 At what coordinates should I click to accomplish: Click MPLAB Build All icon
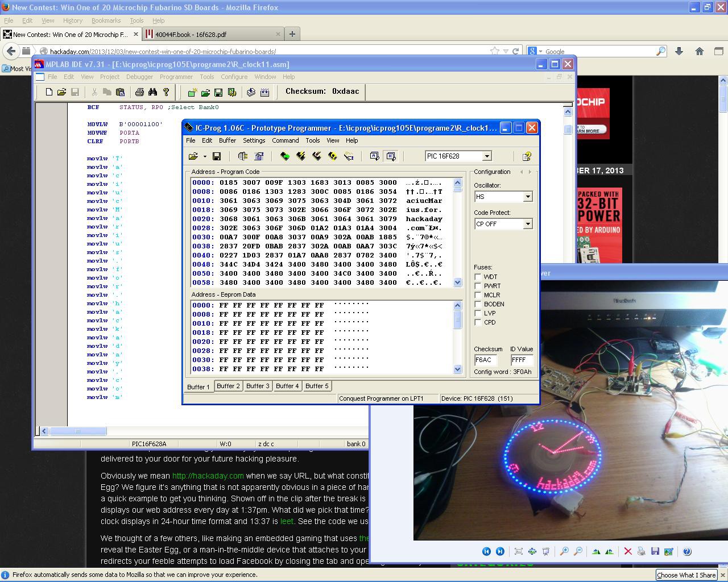[x=264, y=92]
